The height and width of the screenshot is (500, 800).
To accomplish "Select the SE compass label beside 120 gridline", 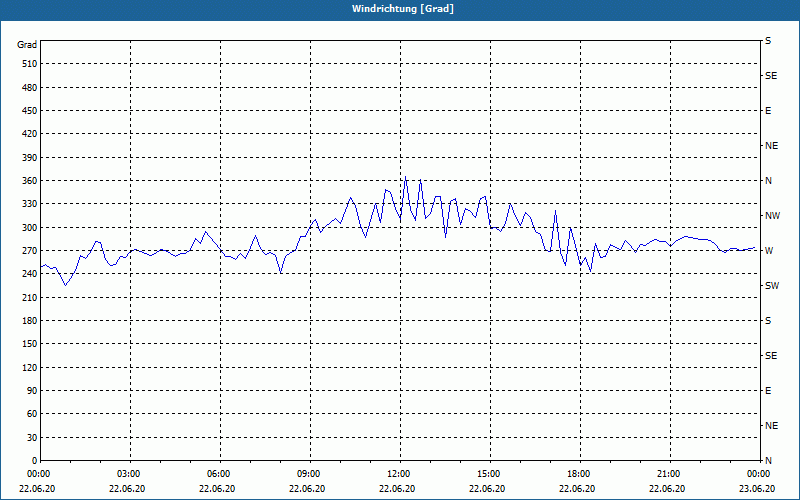I will click(771, 356).
